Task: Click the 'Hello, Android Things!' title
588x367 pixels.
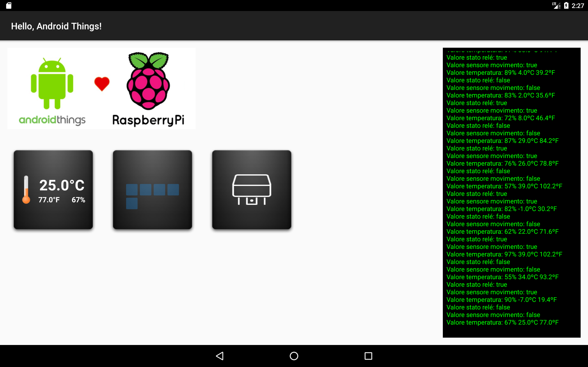Action: pos(56,26)
